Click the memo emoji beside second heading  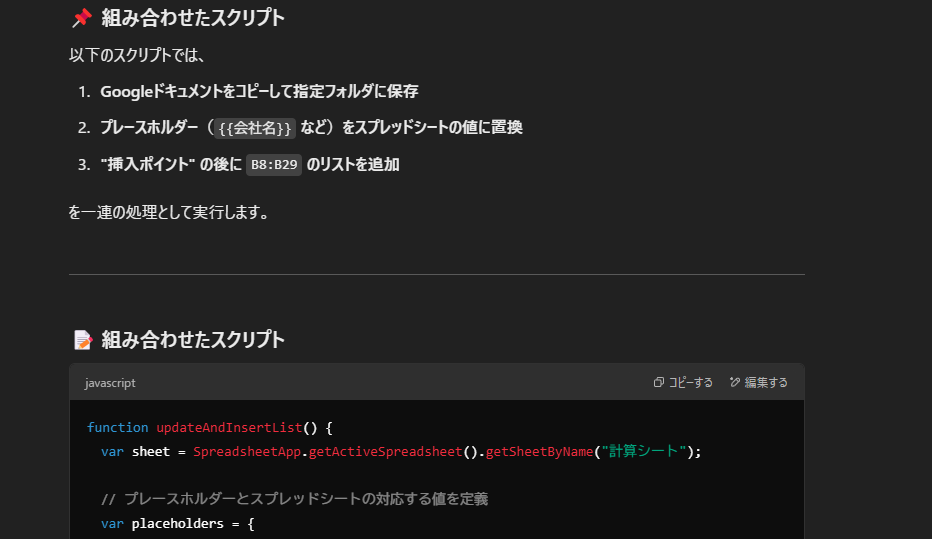[x=83, y=340]
